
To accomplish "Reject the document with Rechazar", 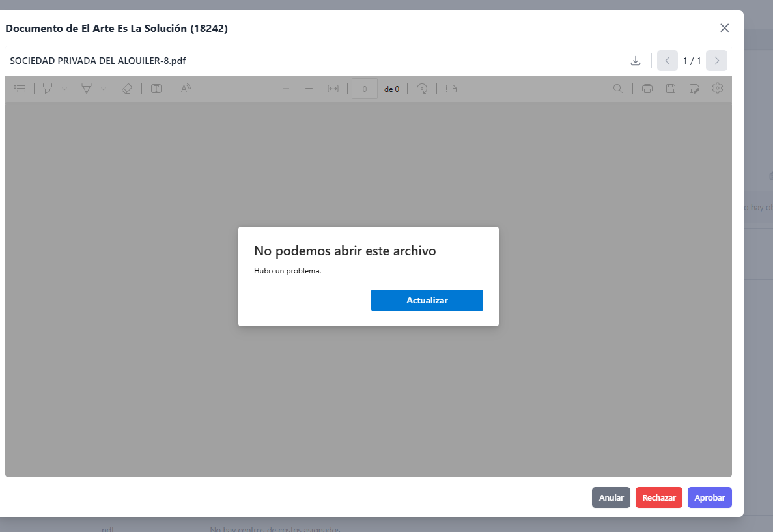I will tap(658, 497).
